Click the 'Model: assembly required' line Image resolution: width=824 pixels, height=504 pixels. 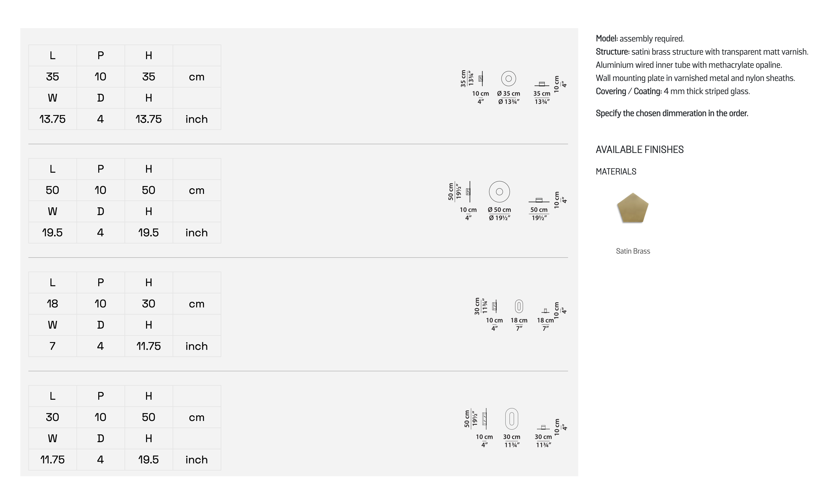point(640,39)
